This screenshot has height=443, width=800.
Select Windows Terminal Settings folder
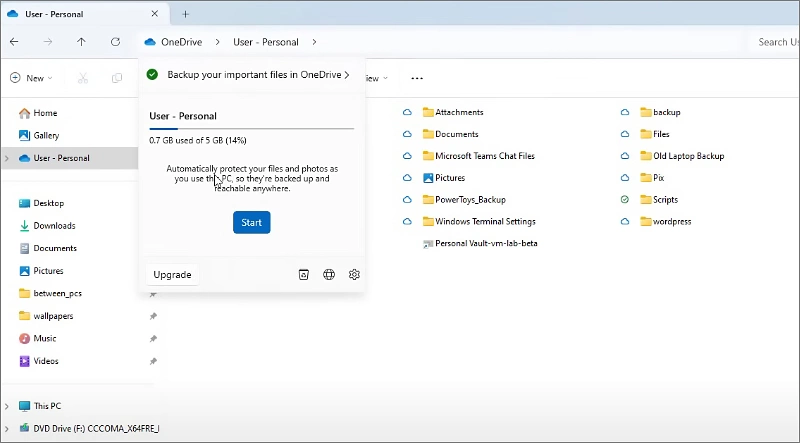point(479,222)
